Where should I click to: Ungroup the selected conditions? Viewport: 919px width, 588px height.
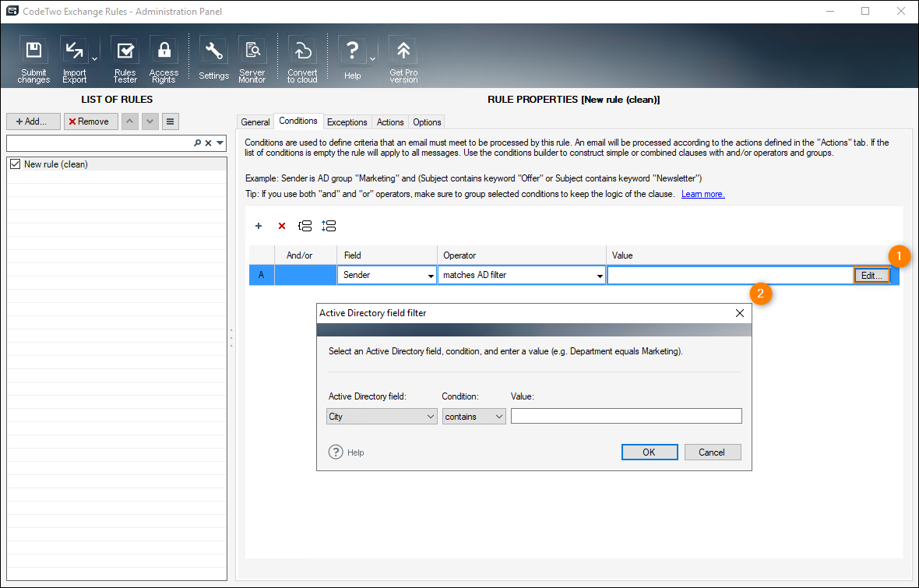coord(329,226)
